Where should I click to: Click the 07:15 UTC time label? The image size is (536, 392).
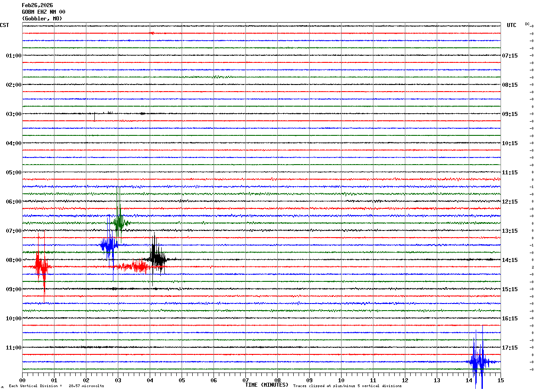click(x=510, y=56)
